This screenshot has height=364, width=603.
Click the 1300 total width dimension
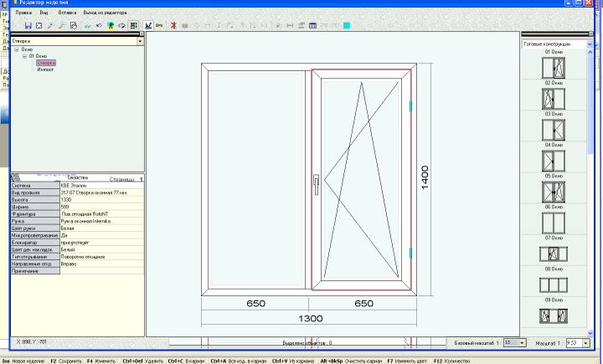click(311, 319)
